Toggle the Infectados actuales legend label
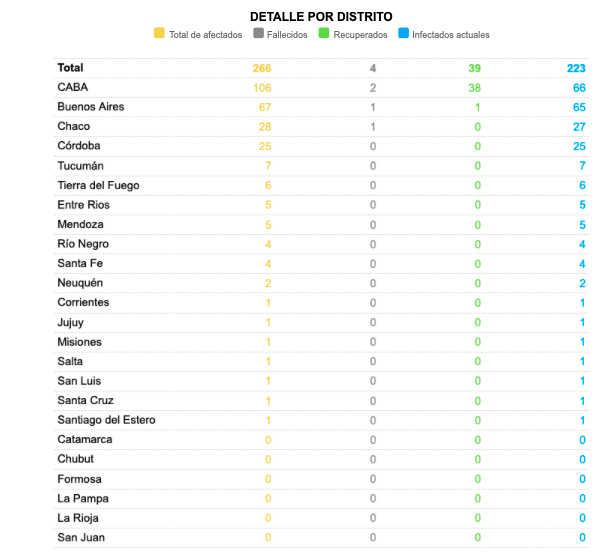The height and width of the screenshot is (559, 612). click(451, 35)
